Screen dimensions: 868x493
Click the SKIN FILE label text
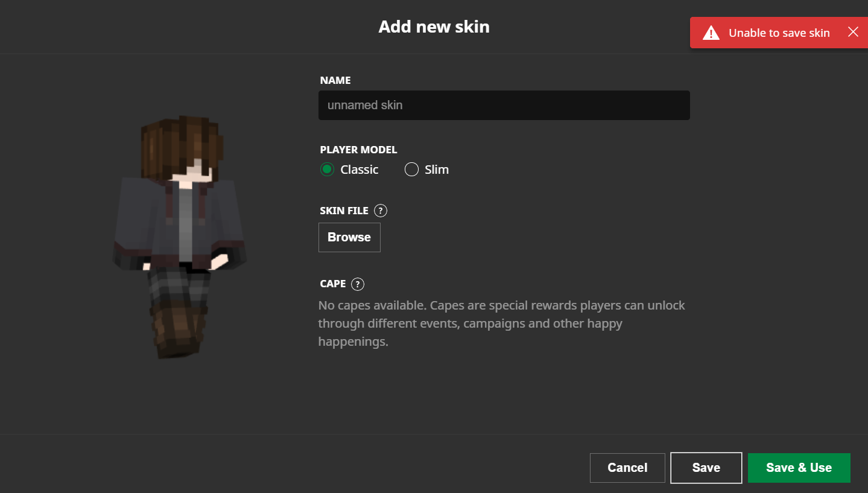pos(344,211)
